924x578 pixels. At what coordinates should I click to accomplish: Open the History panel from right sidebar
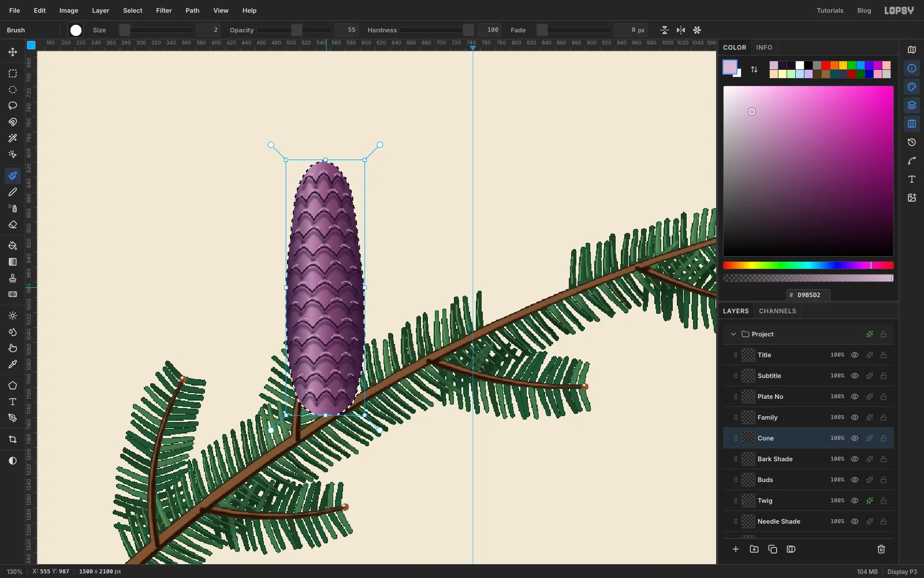[x=912, y=142]
